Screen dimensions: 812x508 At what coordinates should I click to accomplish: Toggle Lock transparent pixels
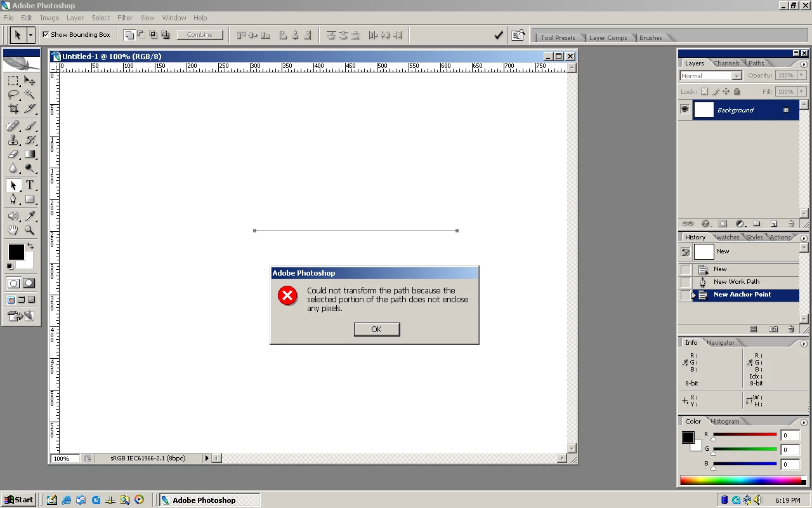pos(704,91)
